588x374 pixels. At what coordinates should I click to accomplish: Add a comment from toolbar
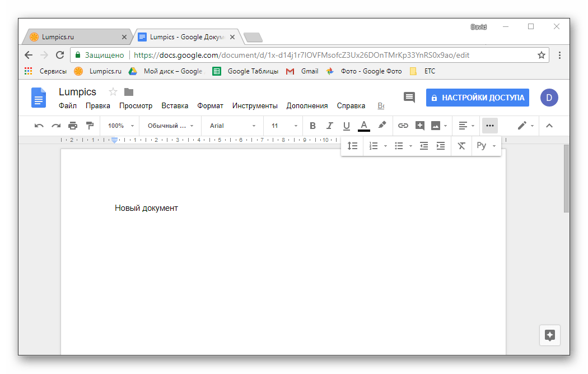420,126
